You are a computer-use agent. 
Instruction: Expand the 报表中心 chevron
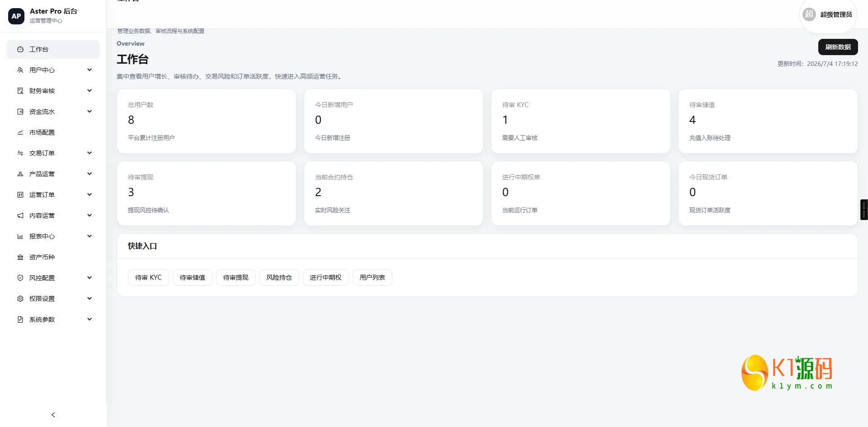[90, 236]
